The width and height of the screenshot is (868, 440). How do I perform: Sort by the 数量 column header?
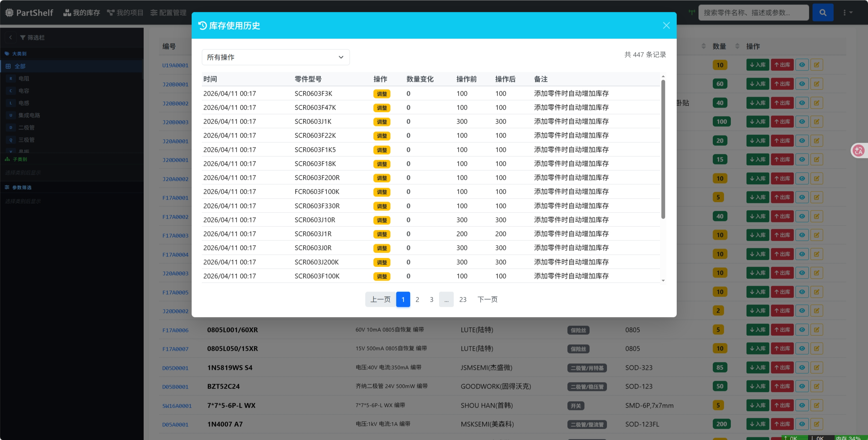719,46
